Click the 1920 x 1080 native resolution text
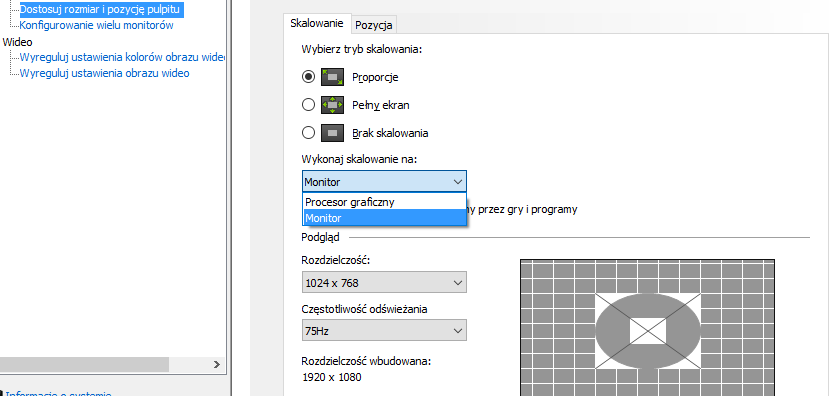829x396 pixels. [x=332, y=377]
